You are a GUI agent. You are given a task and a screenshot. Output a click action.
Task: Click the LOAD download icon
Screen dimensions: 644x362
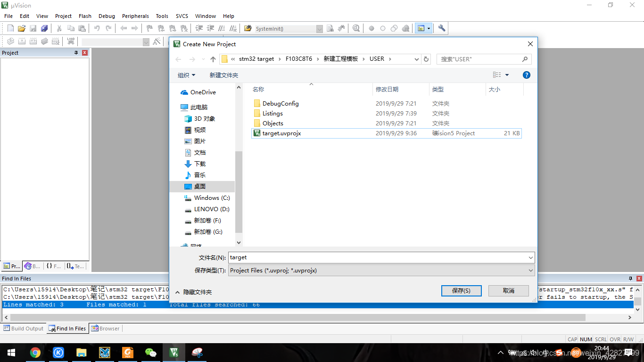[x=71, y=41]
